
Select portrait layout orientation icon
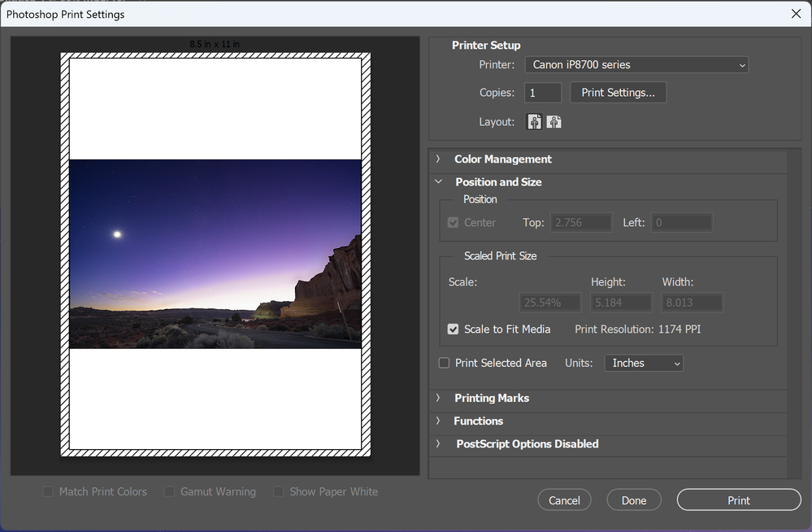535,122
